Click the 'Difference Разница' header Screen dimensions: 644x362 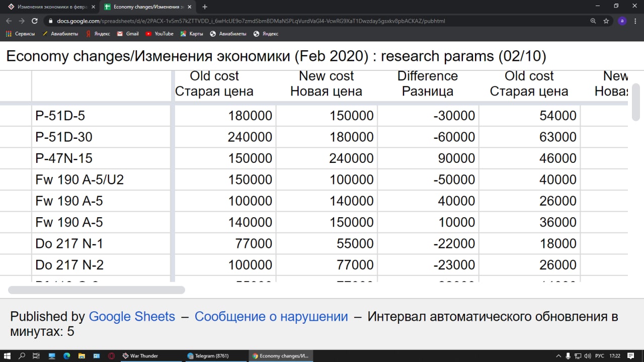click(x=428, y=83)
